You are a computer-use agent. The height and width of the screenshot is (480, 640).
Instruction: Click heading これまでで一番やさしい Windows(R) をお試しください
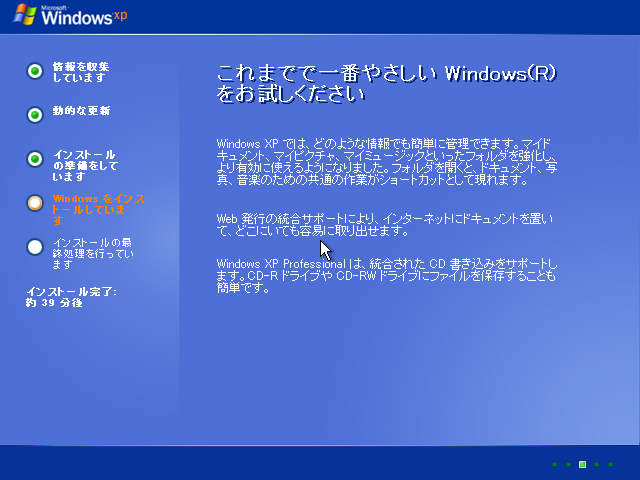click(387, 83)
